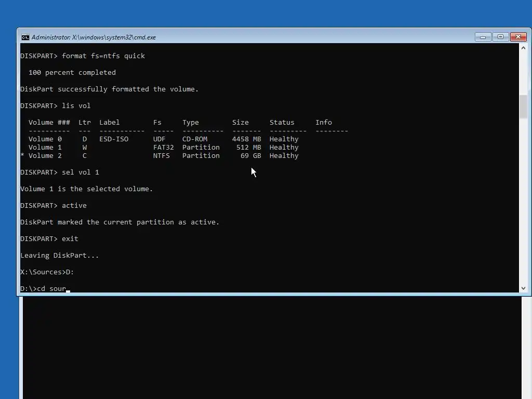Click the cmd.exe window title text
The height and width of the screenshot is (399, 532).
[x=94, y=37]
